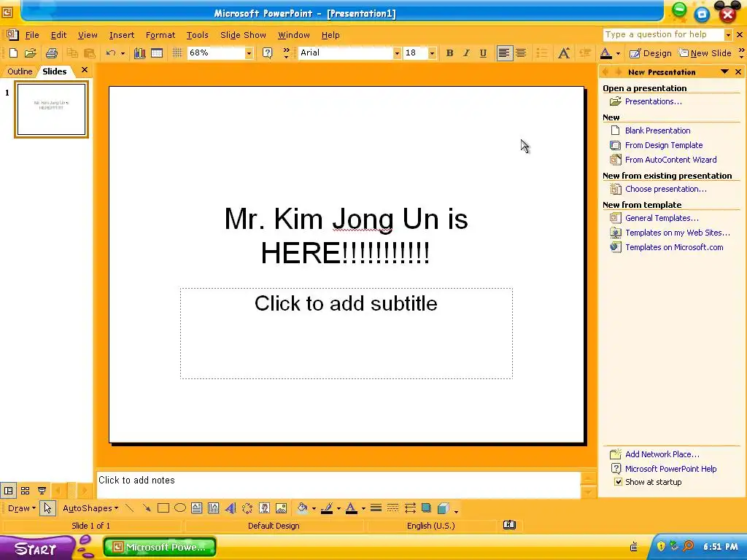Image resolution: width=747 pixels, height=560 pixels.
Task: Click Blank Presentation link
Action: click(657, 131)
